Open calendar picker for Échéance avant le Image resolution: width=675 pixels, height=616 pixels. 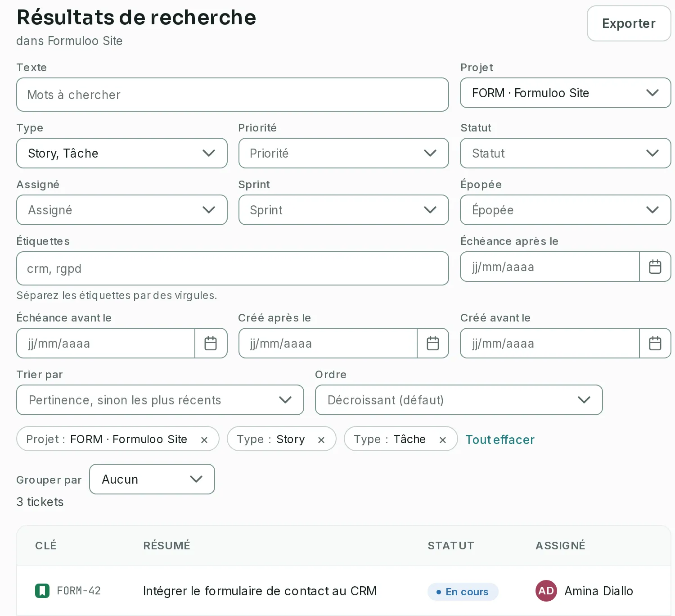coord(211,343)
